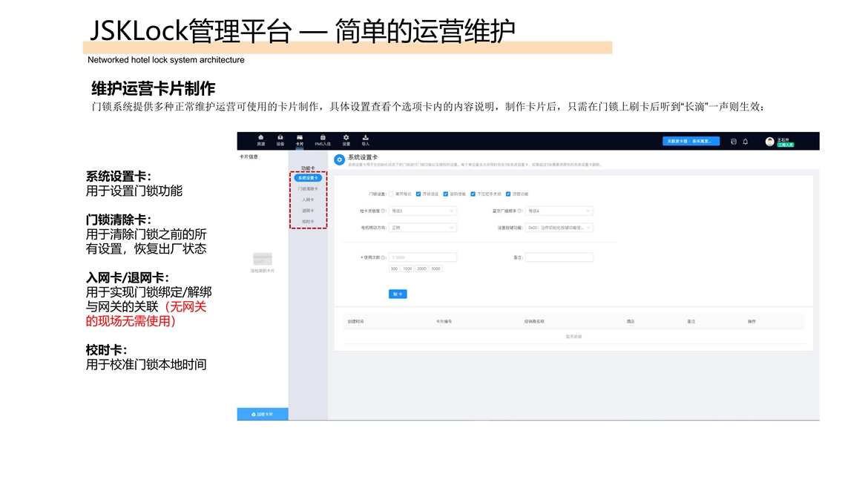The image size is (868, 488).
Task: Open the 设备 devices icon
Action: click(x=280, y=138)
